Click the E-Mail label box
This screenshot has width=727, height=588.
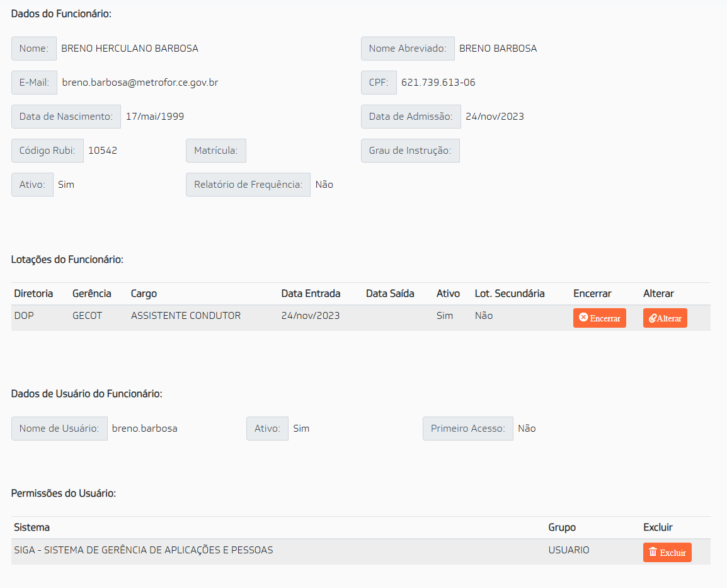tap(34, 83)
